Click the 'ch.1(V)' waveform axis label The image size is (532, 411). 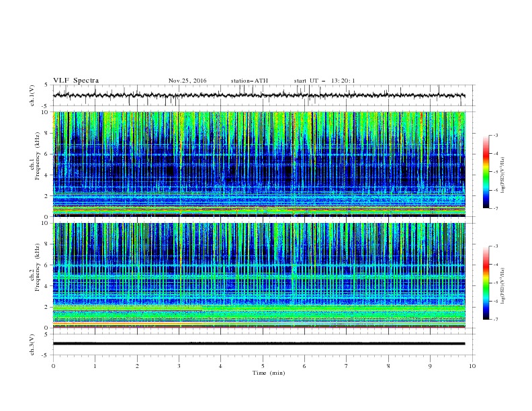[x=32, y=95]
